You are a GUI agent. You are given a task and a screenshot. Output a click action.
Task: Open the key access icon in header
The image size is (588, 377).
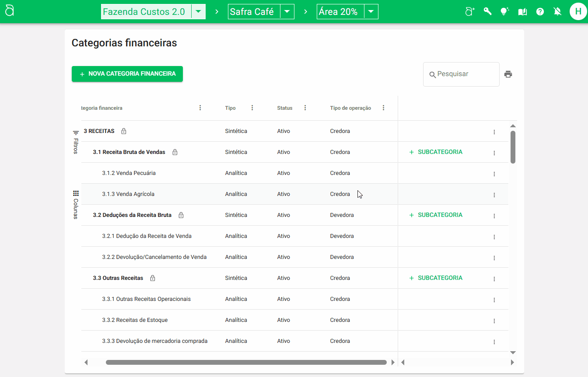487,12
